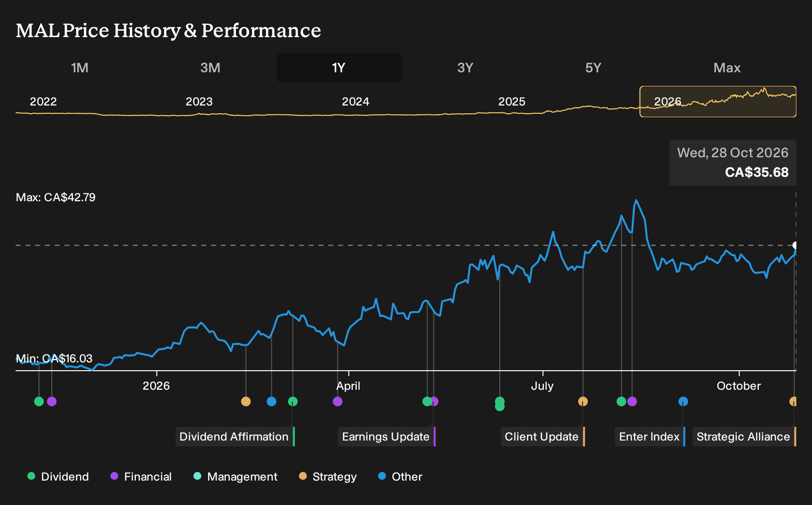This screenshot has height=505, width=812.
Task: Select purple financial marker between July and October
Action: (632, 401)
